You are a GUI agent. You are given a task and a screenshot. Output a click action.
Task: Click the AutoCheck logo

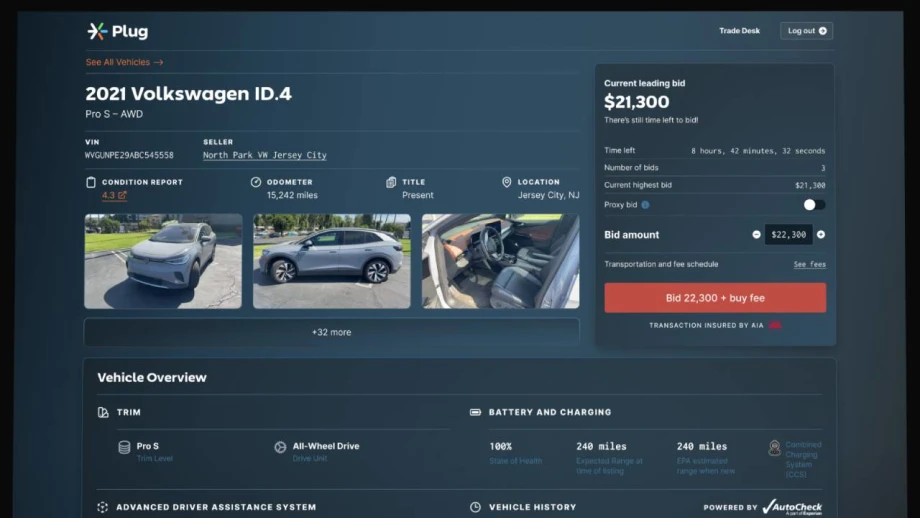(792, 507)
